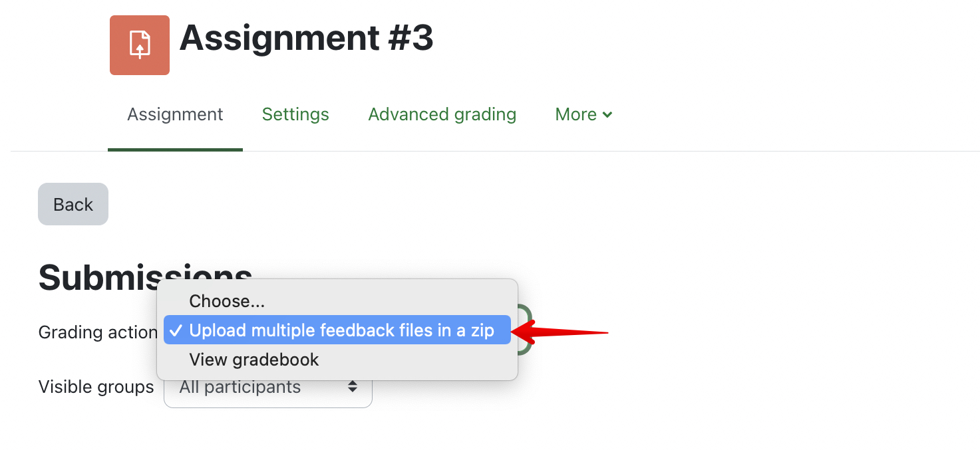Image resolution: width=980 pixels, height=450 pixels.
Task: Click the checkmark beside Upload multiple feedback files
Action: click(176, 330)
